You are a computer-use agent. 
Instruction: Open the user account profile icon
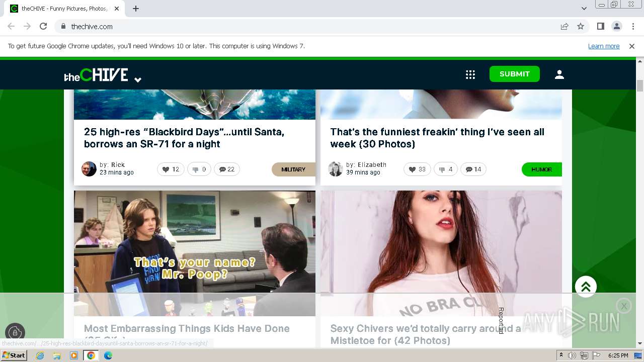[559, 74]
